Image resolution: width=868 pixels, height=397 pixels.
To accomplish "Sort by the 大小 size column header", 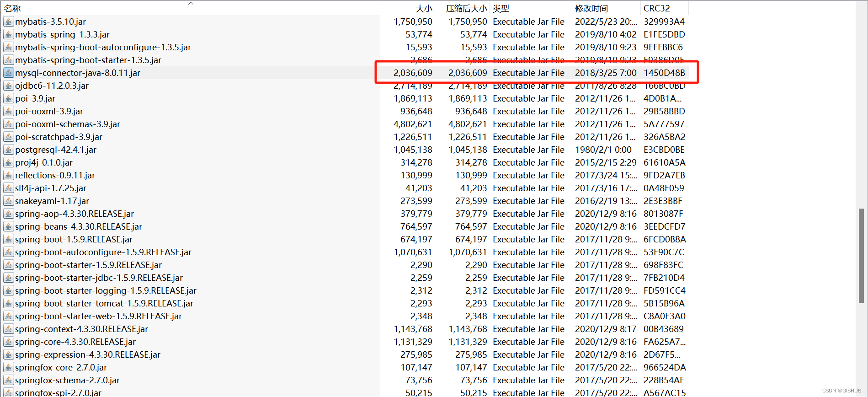I will [x=424, y=8].
